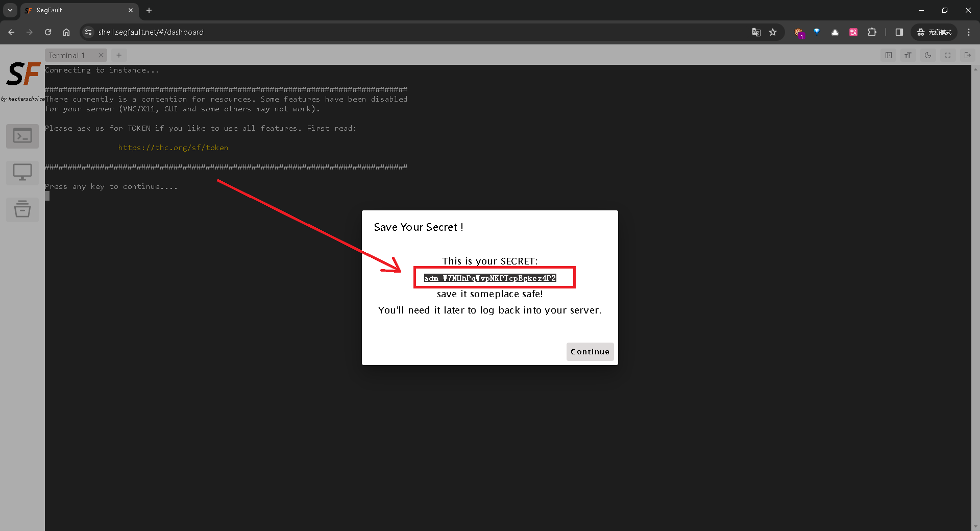Click the incognito mode indicator
This screenshot has width=980, height=531.
[x=934, y=32]
